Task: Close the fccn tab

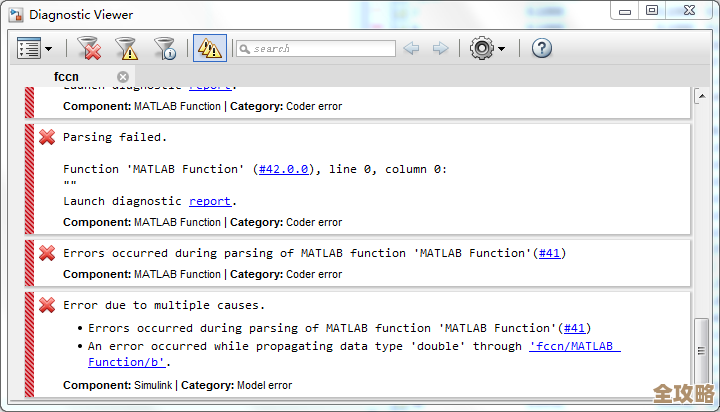Action: (123, 76)
